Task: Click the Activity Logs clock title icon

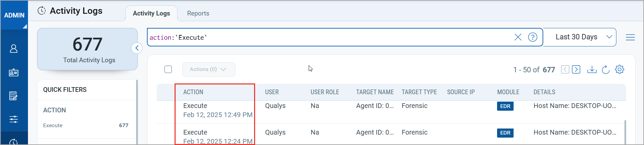Action: pos(41,11)
